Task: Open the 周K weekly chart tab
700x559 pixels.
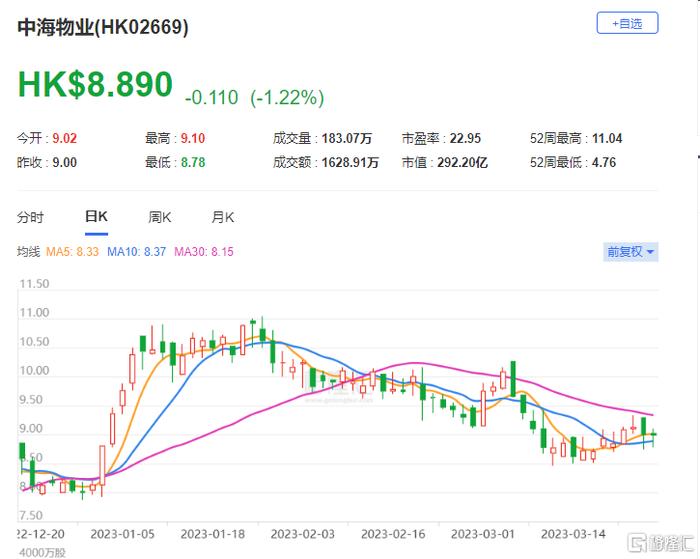Action: point(160,217)
